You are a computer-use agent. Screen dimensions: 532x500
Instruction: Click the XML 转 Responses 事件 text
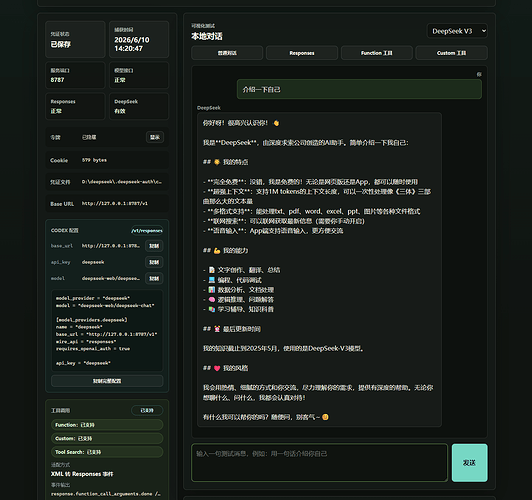pyautogui.click(x=82, y=474)
